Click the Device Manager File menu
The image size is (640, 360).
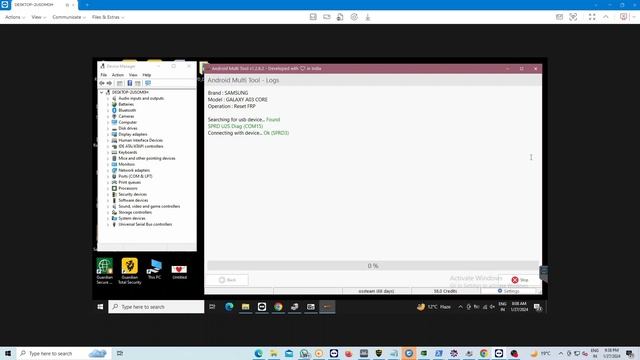coord(104,75)
